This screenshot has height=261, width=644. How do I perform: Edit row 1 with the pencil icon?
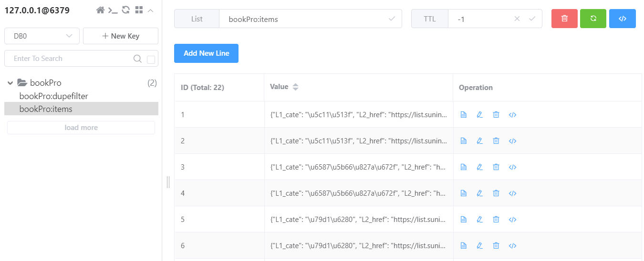pyautogui.click(x=480, y=114)
